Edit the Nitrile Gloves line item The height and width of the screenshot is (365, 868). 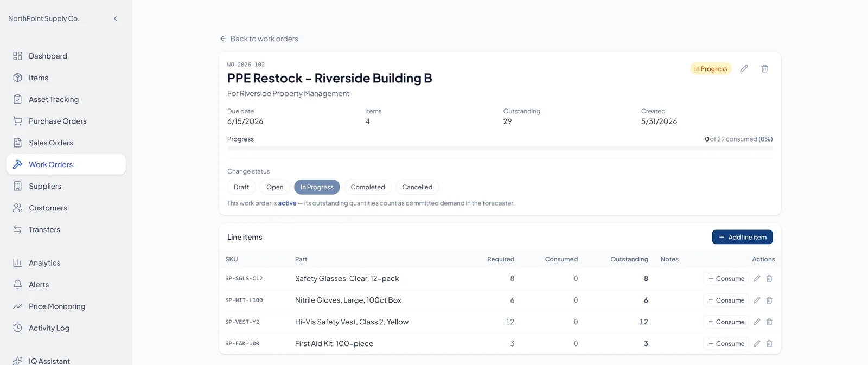pyautogui.click(x=757, y=300)
